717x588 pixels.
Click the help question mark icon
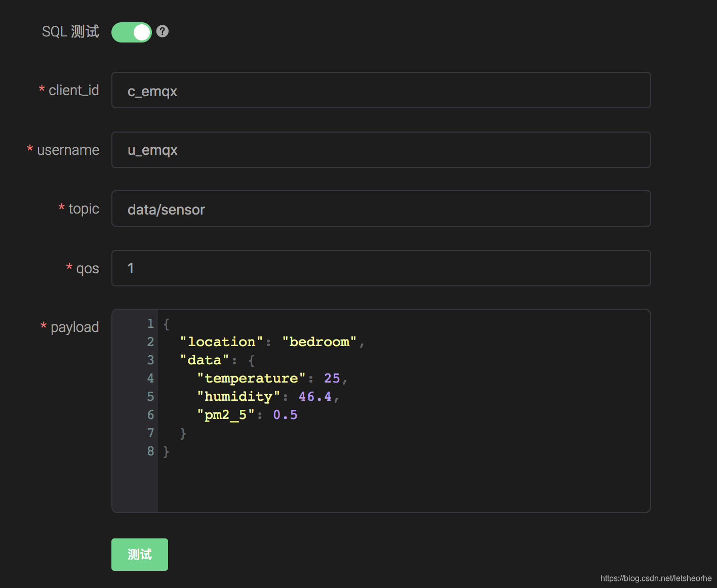point(162,31)
